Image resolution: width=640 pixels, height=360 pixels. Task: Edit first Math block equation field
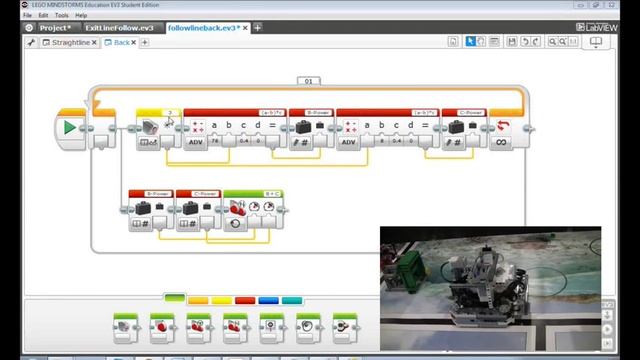(271, 113)
